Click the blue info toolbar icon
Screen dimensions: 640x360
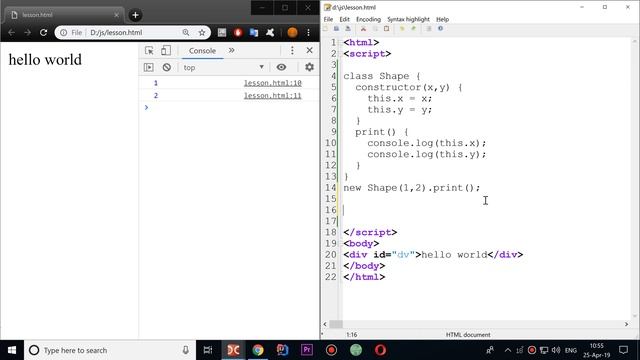click(440, 29)
